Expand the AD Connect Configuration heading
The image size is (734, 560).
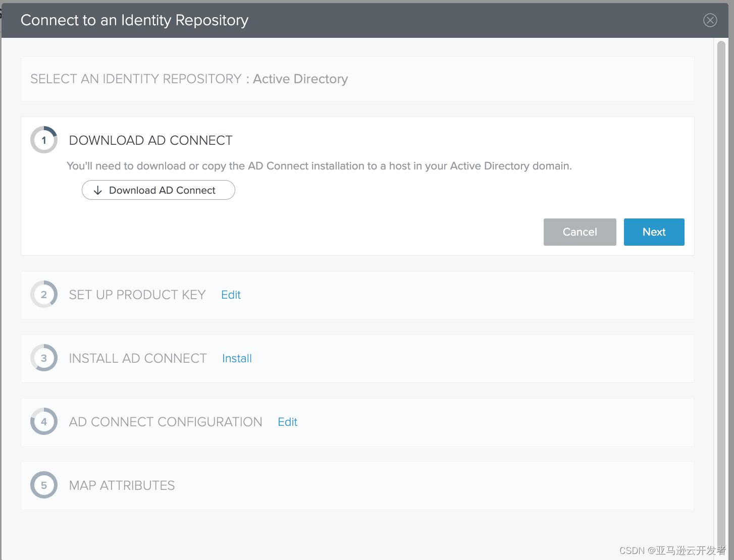click(166, 422)
